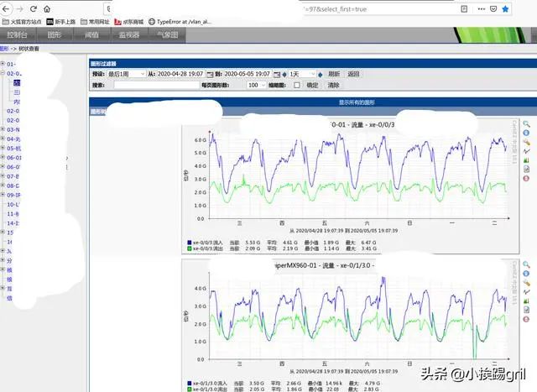
Task: Expand the 03-N tree node
Action: tap(3, 129)
